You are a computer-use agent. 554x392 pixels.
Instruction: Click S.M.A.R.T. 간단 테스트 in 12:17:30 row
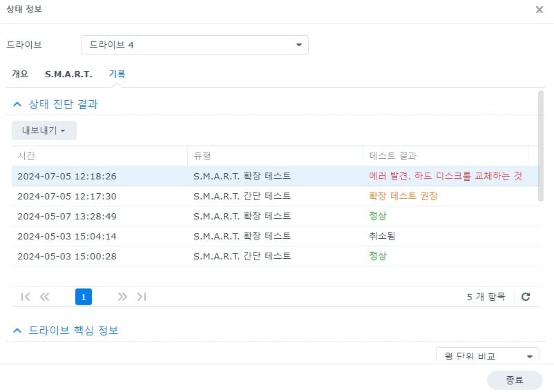pos(242,196)
